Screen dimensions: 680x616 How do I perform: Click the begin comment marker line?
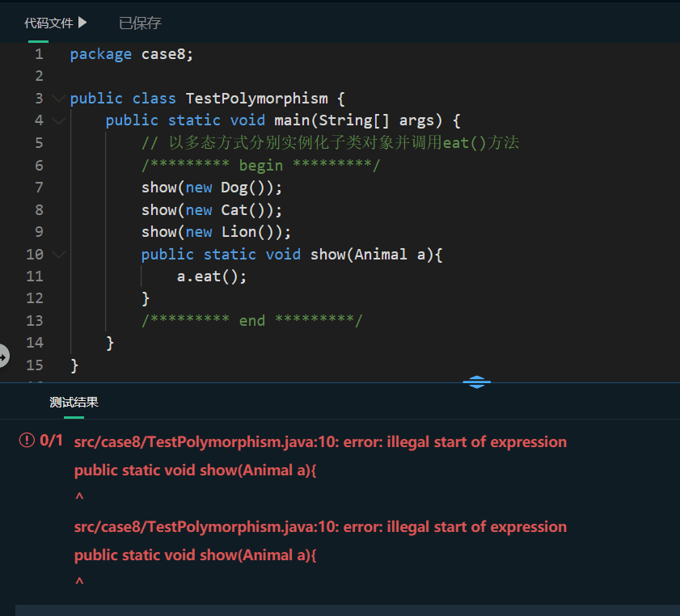260,165
